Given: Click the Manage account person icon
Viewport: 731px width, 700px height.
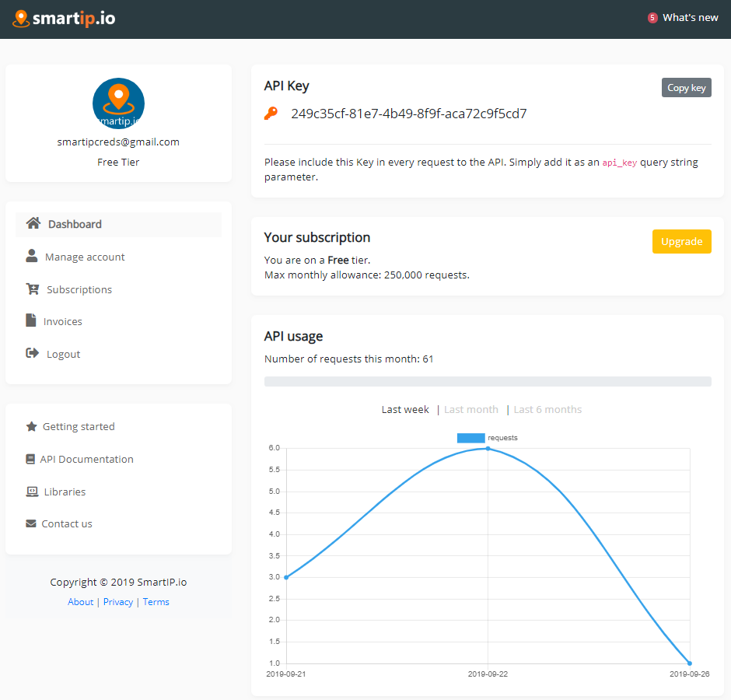Looking at the screenshot, I should pyautogui.click(x=32, y=256).
